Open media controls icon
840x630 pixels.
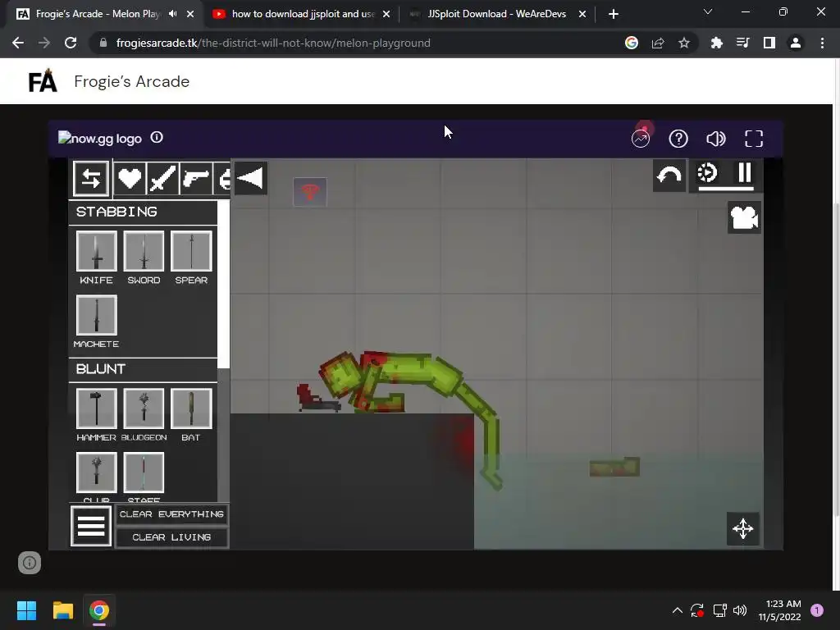[742, 43]
